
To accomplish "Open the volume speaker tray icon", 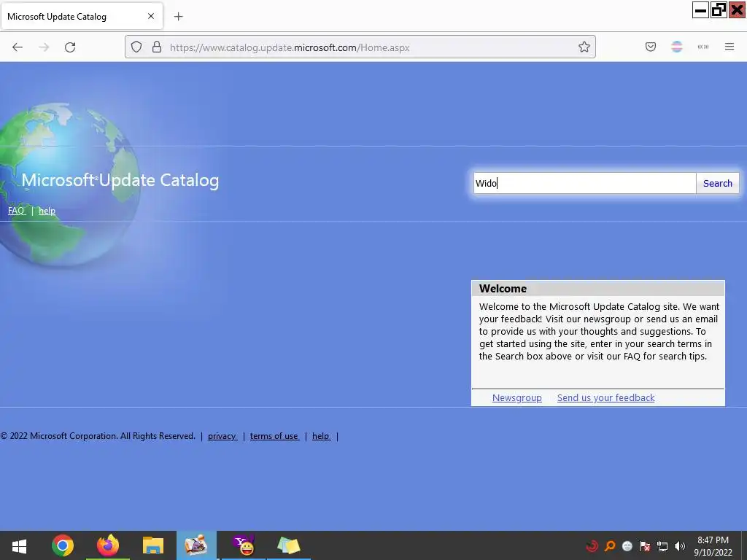I will pos(680,546).
